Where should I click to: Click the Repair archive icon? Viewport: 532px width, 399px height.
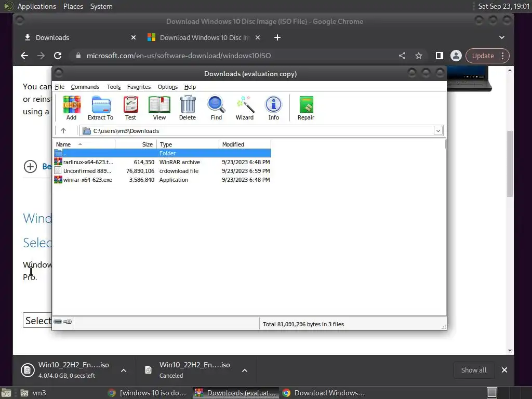306,108
